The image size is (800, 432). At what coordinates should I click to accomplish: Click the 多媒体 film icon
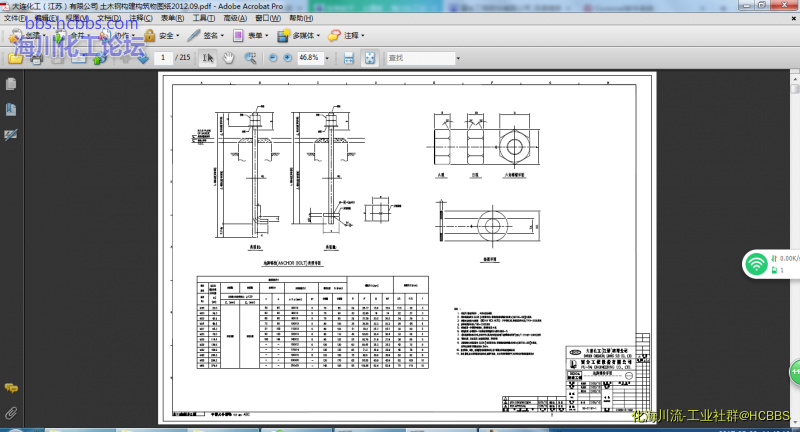pos(283,35)
